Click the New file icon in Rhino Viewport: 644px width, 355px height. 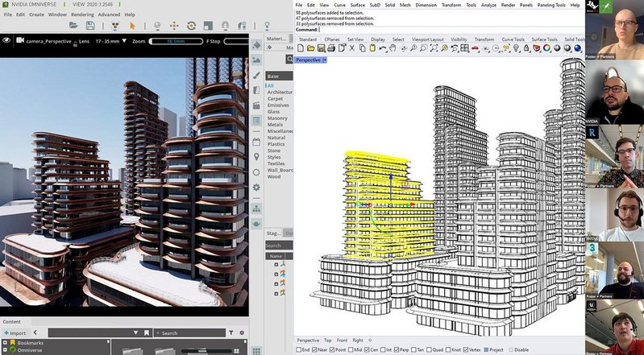[301, 48]
